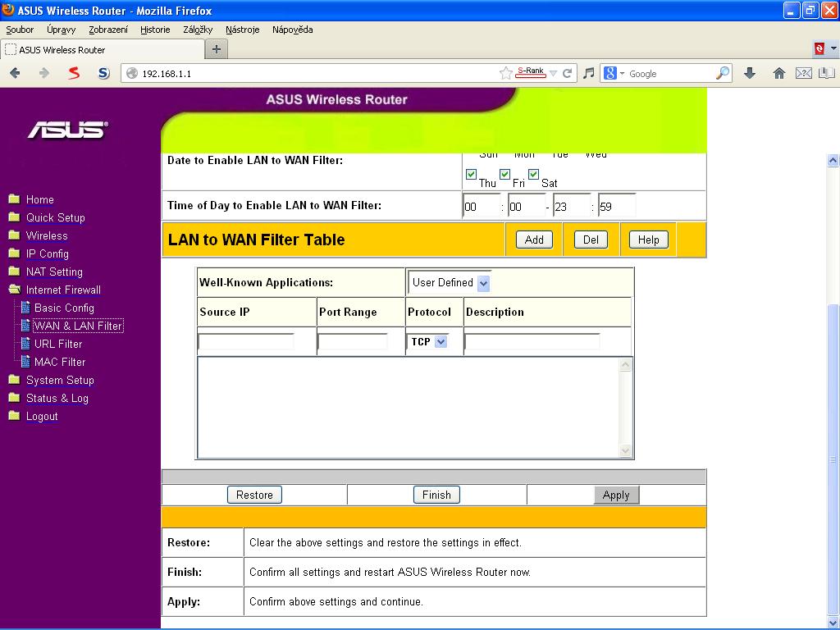
Task: Click the Source IP input field
Action: point(246,341)
